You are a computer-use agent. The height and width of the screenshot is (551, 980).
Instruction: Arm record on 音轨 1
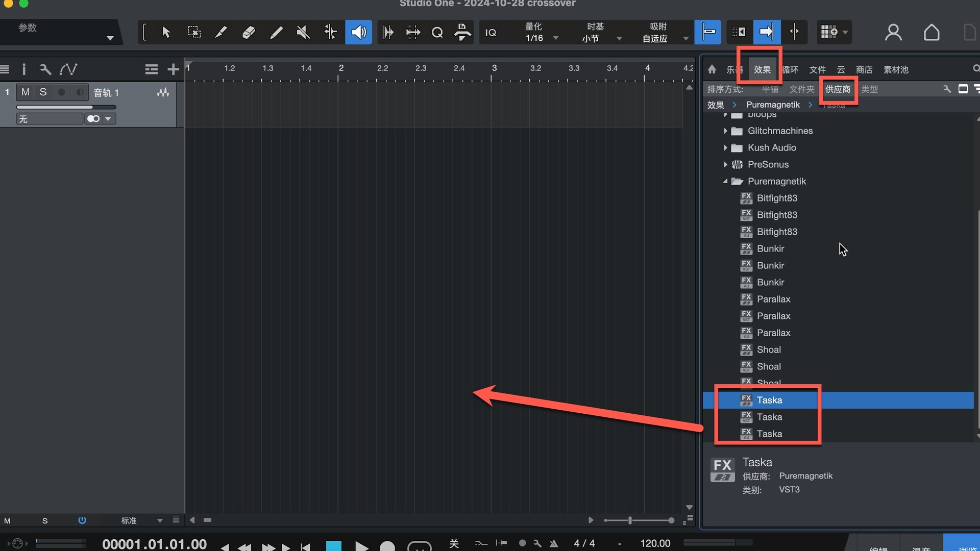[61, 92]
